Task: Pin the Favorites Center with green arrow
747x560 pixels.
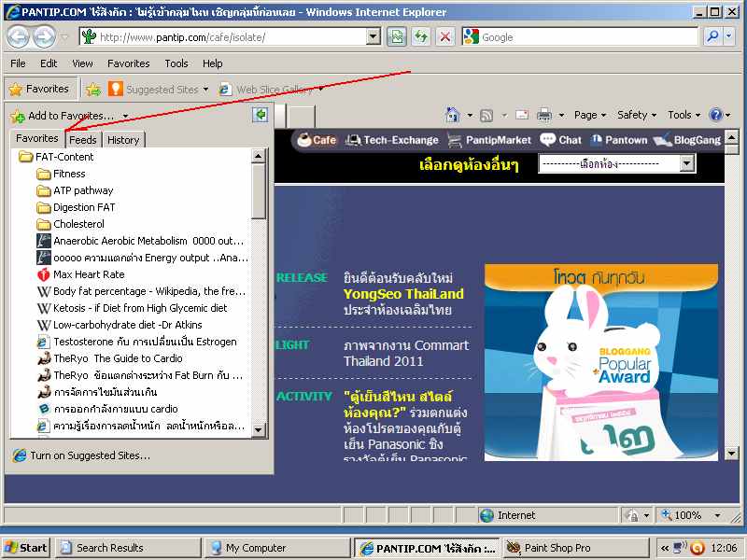Action: [261, 115]
